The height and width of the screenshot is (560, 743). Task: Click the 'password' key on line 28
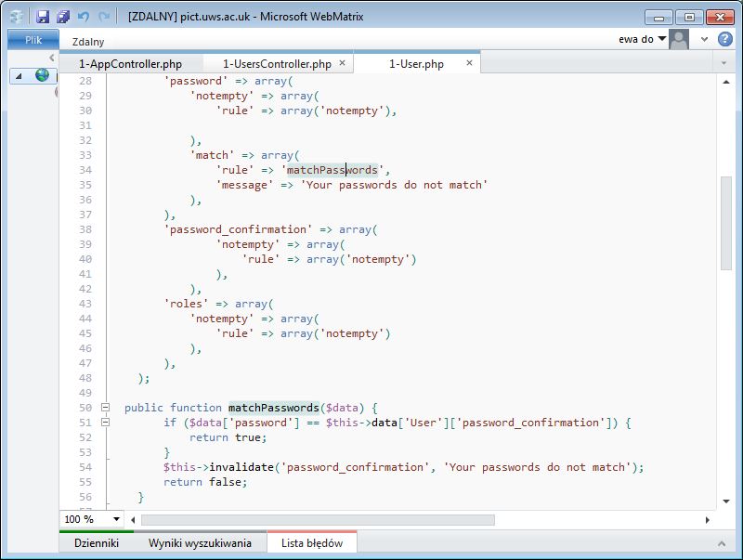(196, 81)
